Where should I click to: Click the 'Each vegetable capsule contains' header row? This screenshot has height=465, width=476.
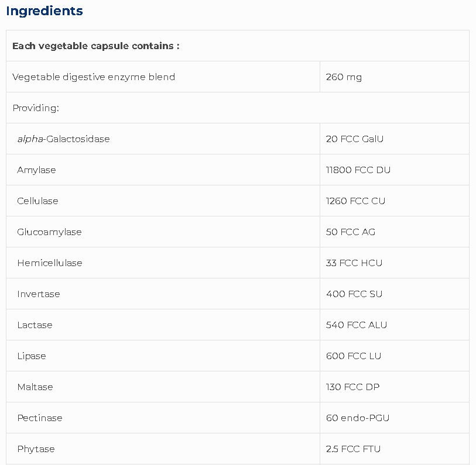pyautogui.click(x=96, y=46)
